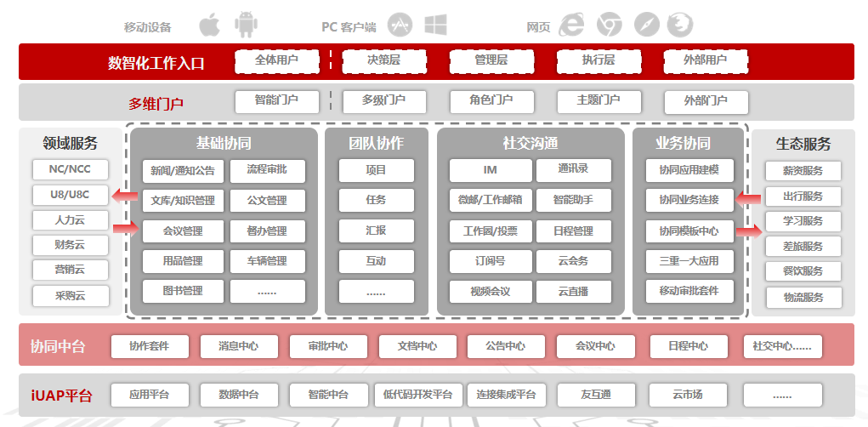The height and width of the screenshot is (427, 868).
Task: Click 审批中心 in the 协同中台 row
Action: pos(327,346)
